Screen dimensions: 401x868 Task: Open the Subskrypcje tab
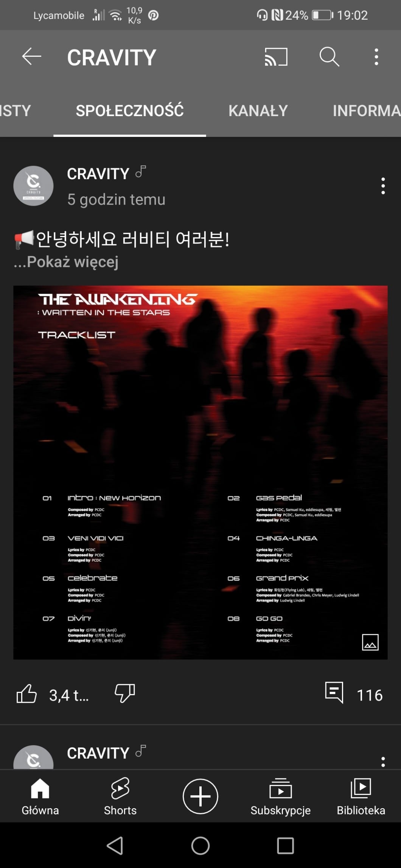pyautogui.click(x=280, y=796)
